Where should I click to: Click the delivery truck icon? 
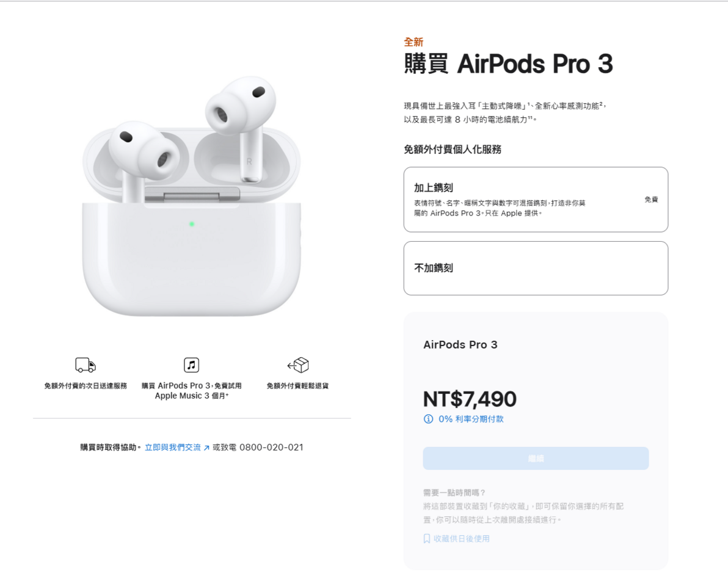(86, 365)
